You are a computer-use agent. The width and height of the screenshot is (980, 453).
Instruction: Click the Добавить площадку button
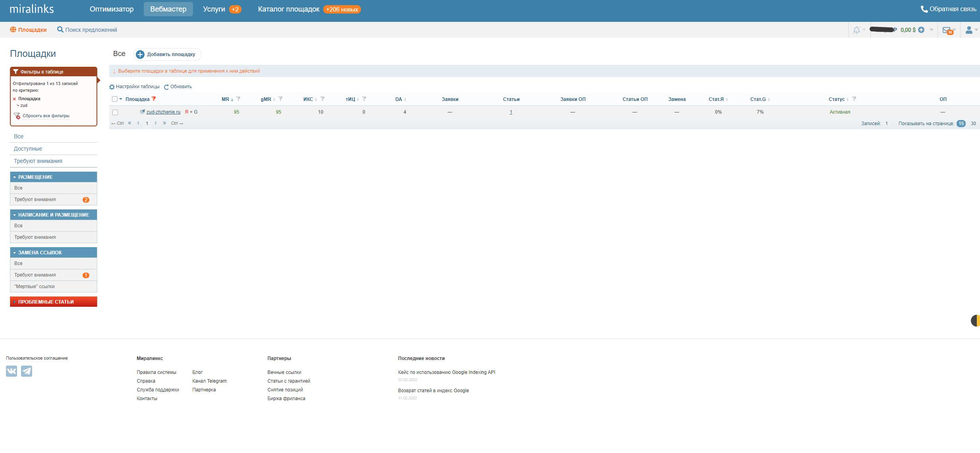pos(167,54)
